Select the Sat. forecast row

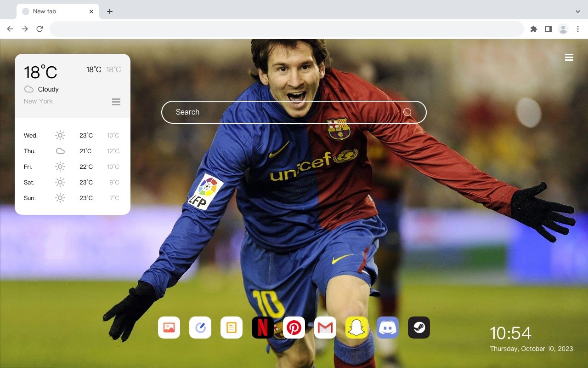(x=72, y=182)
